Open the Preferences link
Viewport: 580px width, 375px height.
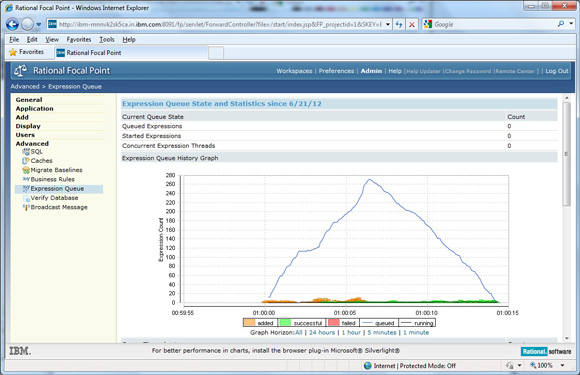click(x=336, y=71)
